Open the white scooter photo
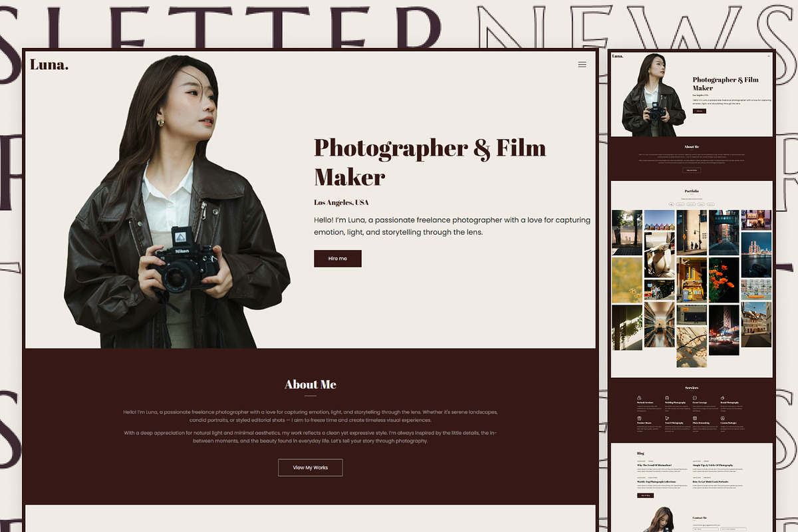The height and width of the screenshot is (532, 798). 660,255
